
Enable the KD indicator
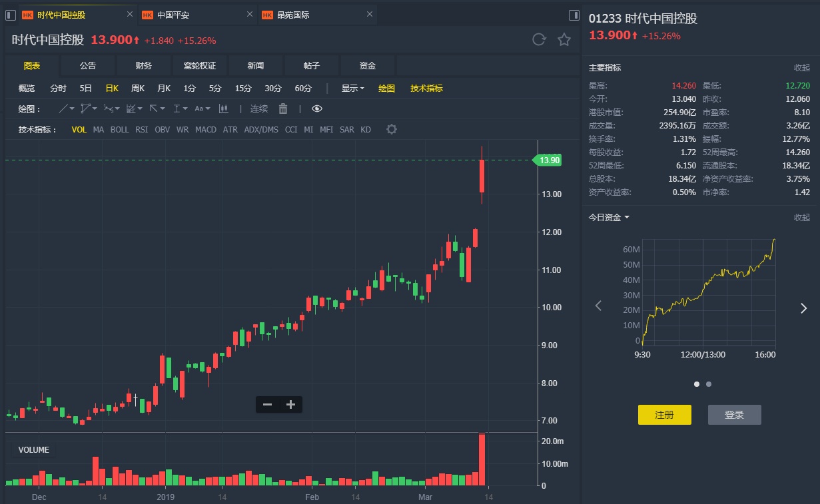click(x=366, y=130)
